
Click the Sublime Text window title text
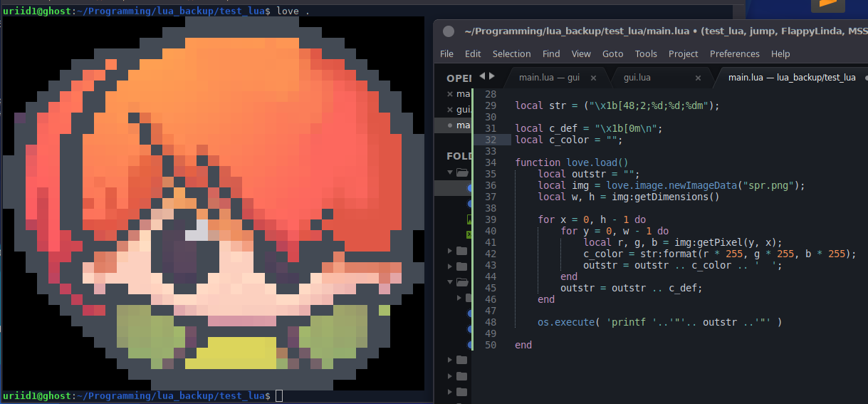pyautogui.click(x=665, y=31)
